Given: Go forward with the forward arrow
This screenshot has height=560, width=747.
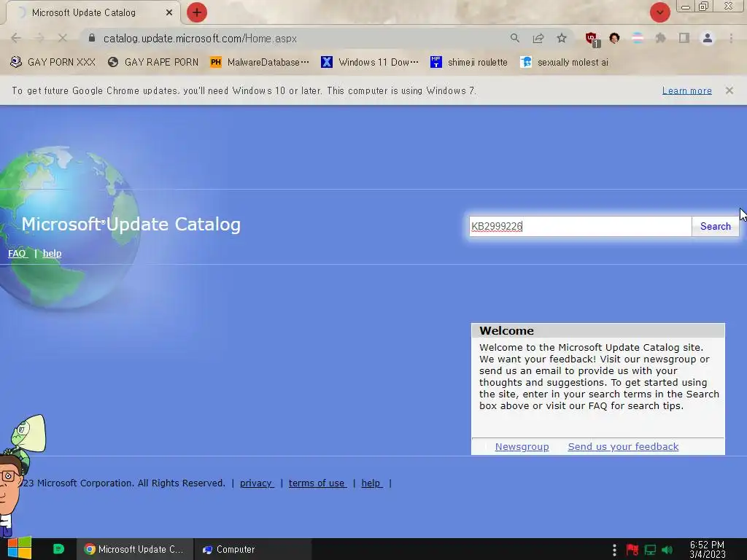Looking at the screenshot, I should click(39, 38).
